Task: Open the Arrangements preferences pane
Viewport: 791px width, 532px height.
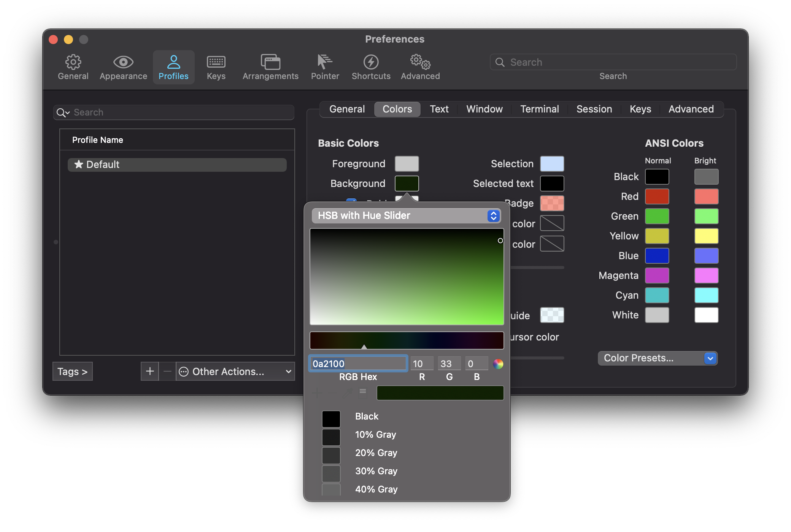Action: 270,67
